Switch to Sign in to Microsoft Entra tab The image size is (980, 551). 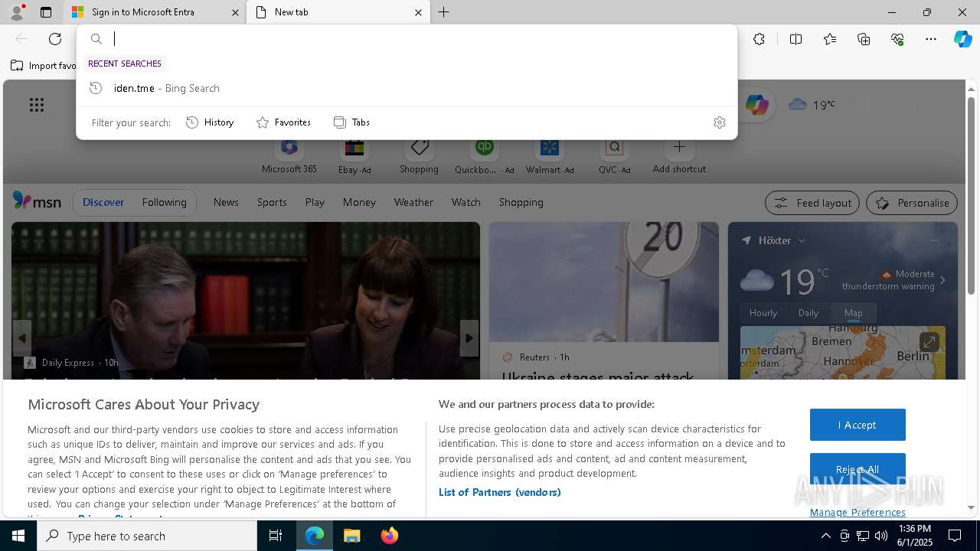pos(154,12)
